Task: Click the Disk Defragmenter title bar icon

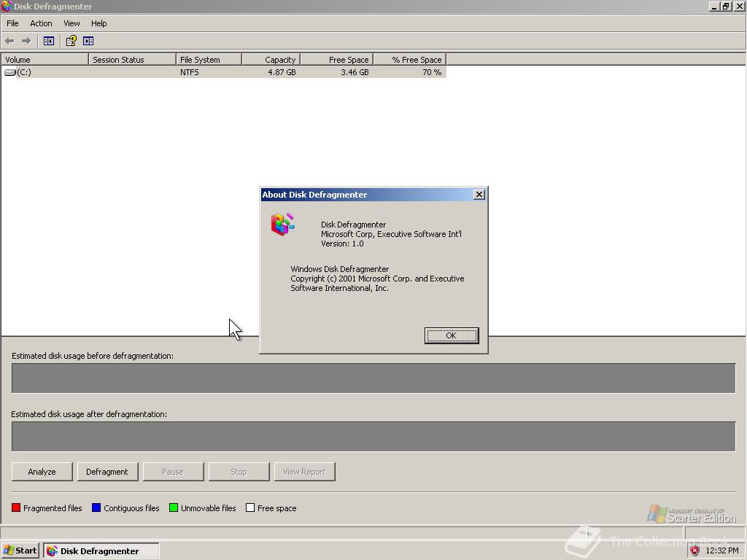Action: [7, 6]
